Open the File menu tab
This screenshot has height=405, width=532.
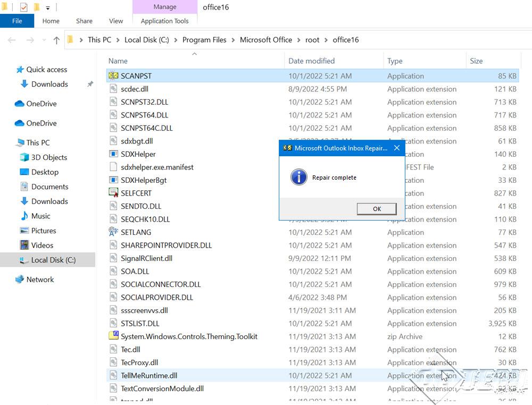tap(17, 21)
